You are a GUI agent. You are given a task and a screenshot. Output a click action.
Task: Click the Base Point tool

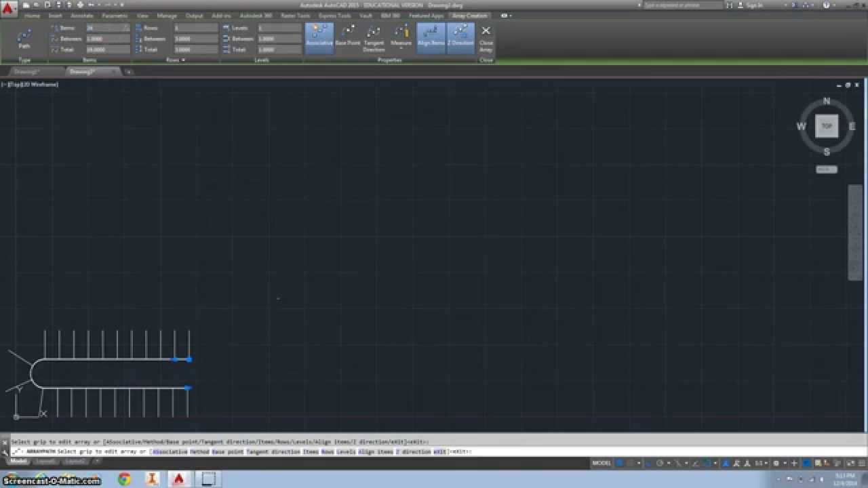[x=348, y=37]
